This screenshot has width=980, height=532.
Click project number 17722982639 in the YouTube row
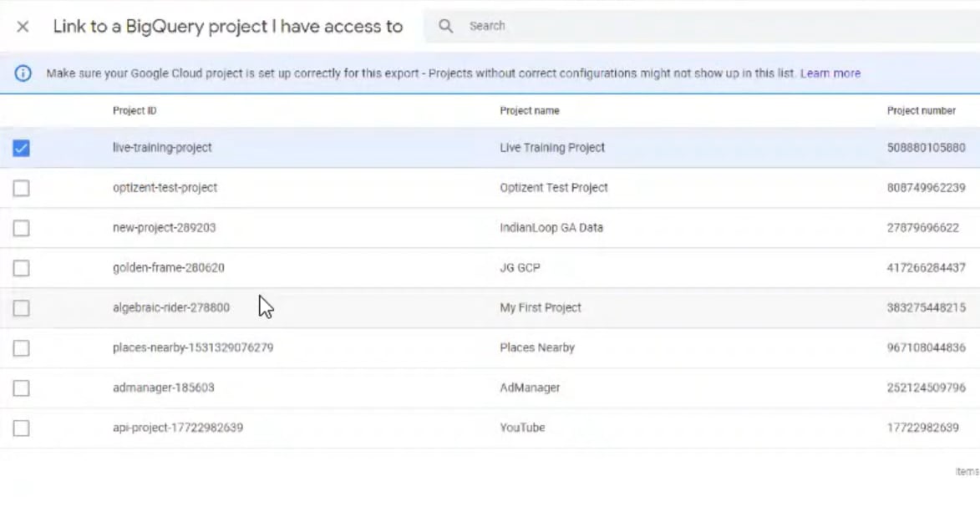click(x=922, y=427)
